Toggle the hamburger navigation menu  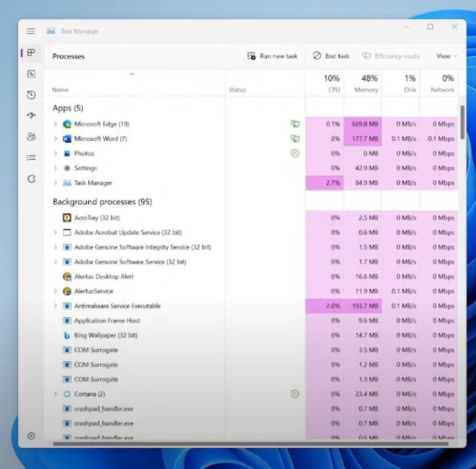[31, 31]
